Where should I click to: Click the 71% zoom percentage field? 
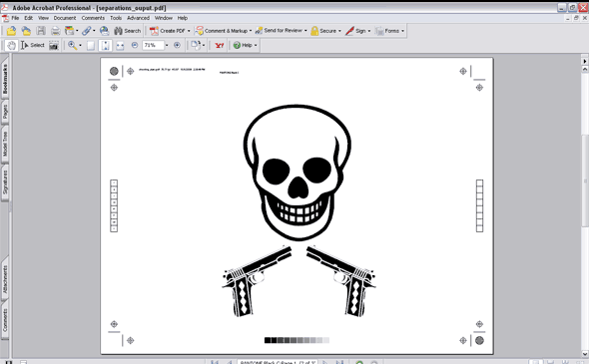coord(153,46)
